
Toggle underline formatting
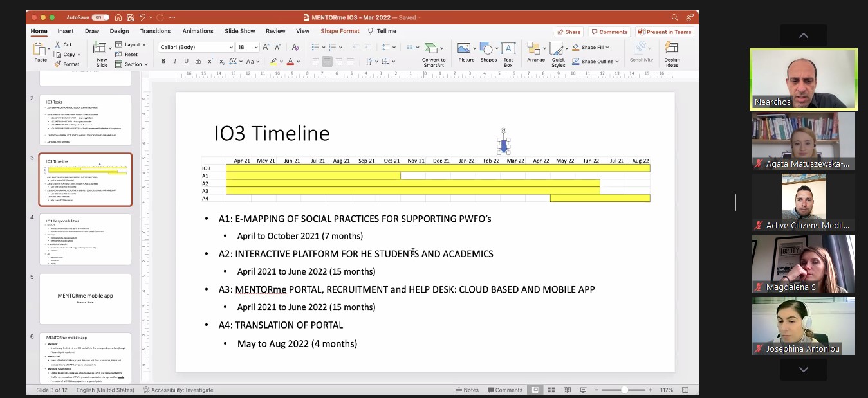click(187, 62)
